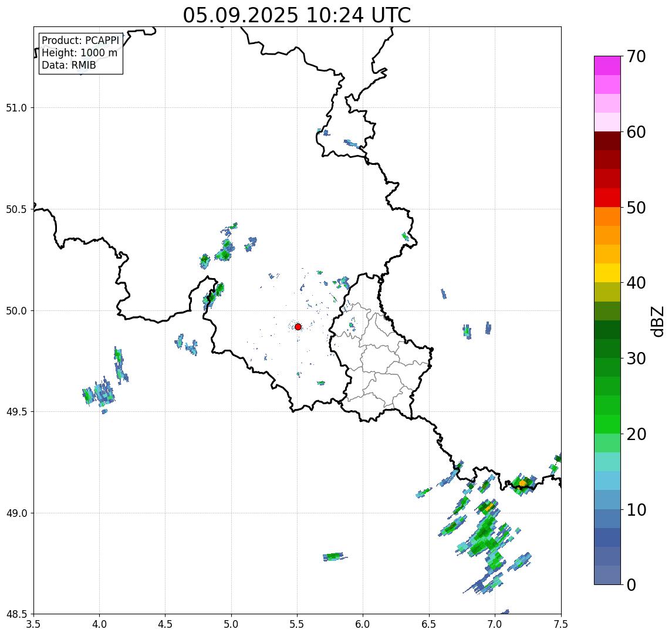Click the colorbar tick label 70
The width and height of the screenshot is (672, 636).
pos(636,56)
